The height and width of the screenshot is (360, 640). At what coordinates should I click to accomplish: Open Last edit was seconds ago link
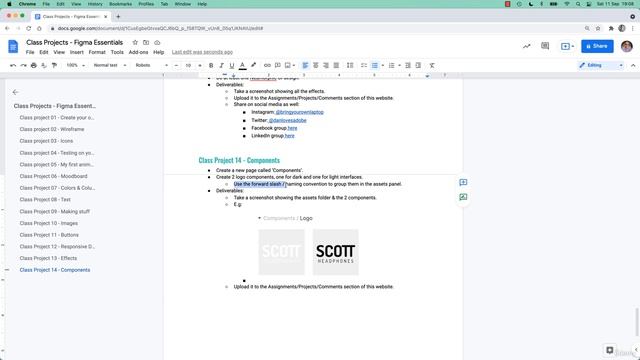(202, 52)
